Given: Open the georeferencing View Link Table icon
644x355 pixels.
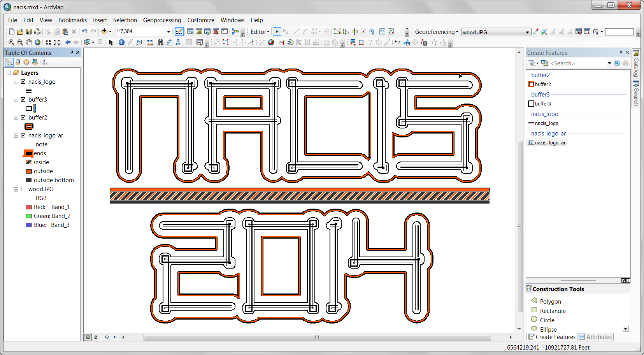Looking at the screenshot, I should 587,32.
